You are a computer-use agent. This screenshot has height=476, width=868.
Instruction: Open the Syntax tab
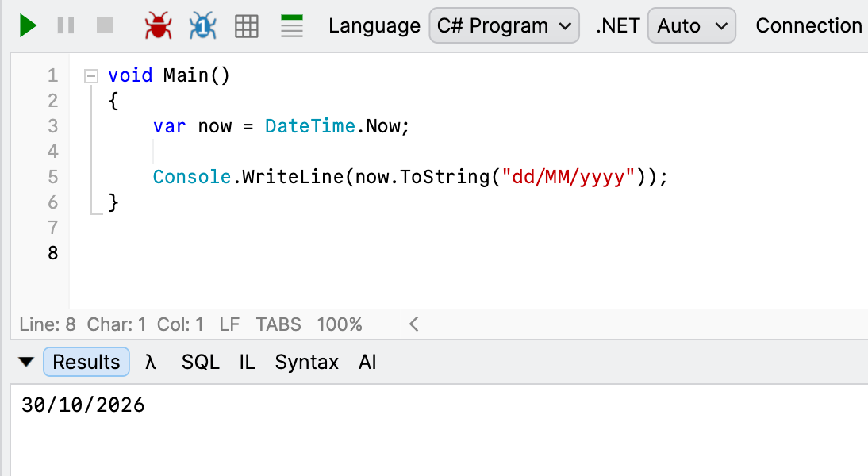307,363
